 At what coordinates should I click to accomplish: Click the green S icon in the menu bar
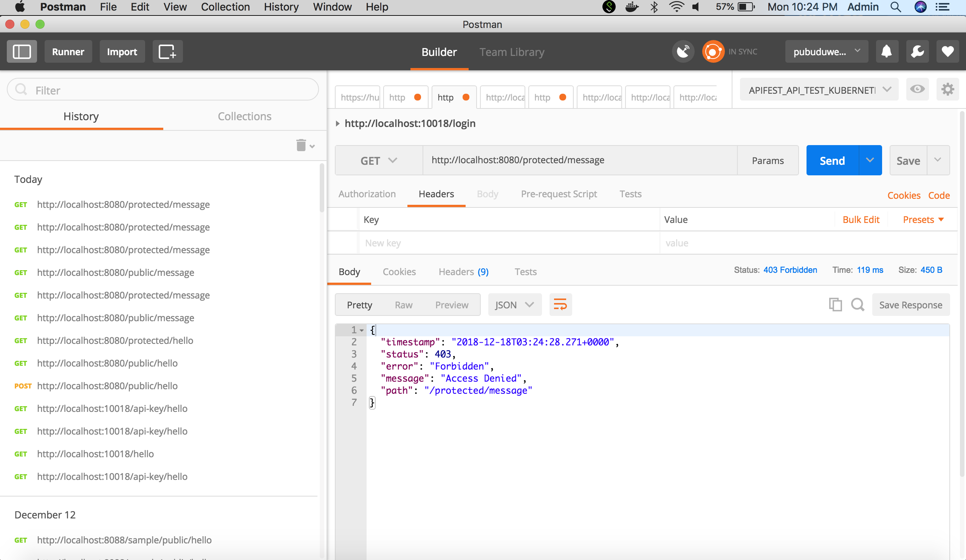609,7
